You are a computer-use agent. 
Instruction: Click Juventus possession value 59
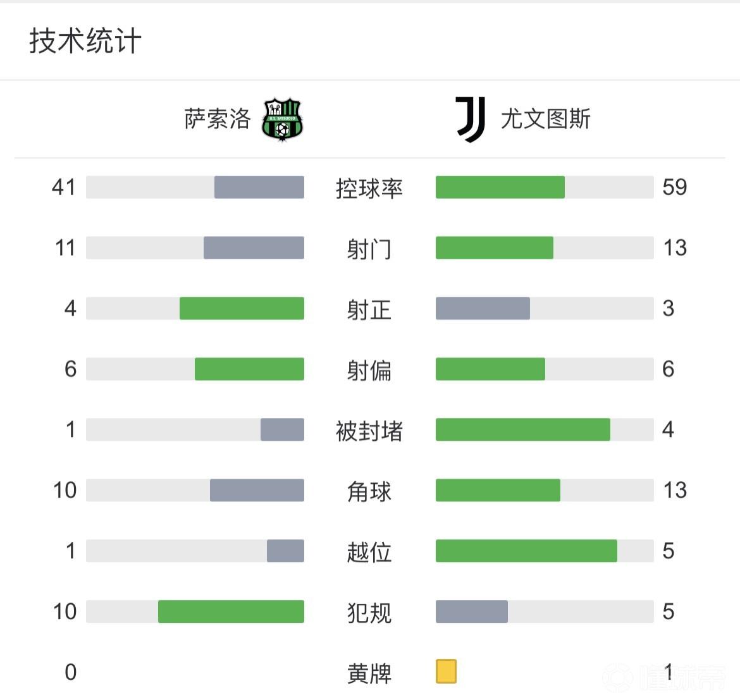coord(675,187)
